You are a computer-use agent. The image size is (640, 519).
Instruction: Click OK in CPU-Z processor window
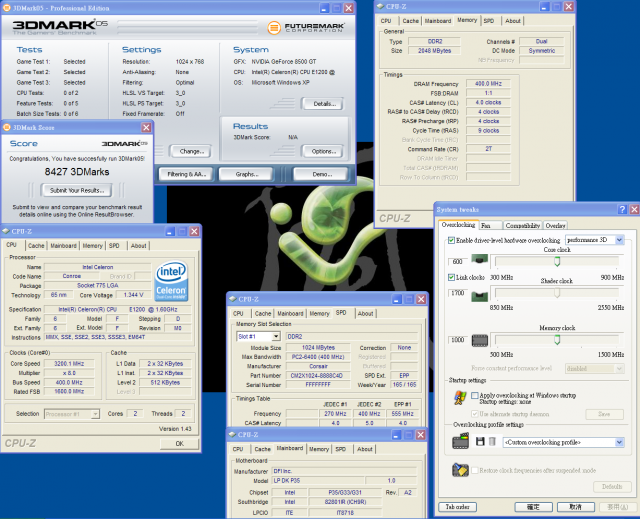pyautogui.click(x=179, y=444)
